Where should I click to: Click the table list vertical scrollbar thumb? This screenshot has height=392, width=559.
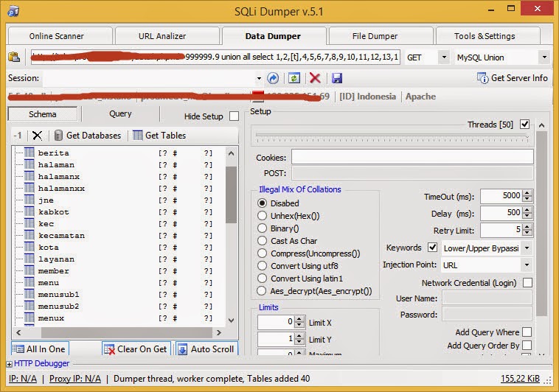(232, 195)
